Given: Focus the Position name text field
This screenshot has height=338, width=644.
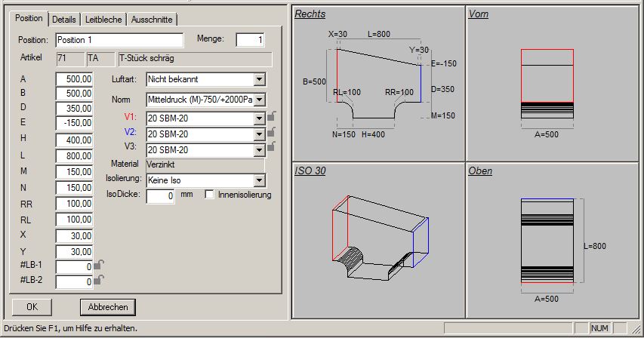Looking at the screenshot, I should coord(119,40).
